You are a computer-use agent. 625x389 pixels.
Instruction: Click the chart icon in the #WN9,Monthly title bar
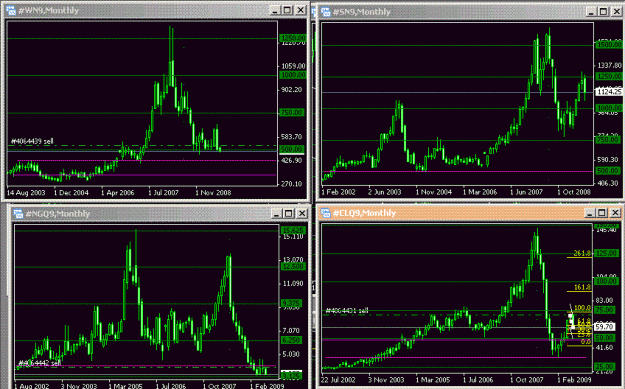pyautogui.click(x=11, y=10)
